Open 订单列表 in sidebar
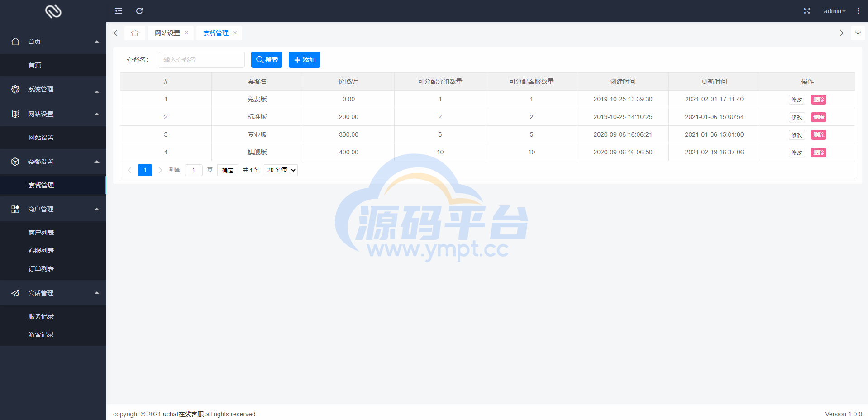Viewport: 868px width, 420px height. [x=53, y=269]
